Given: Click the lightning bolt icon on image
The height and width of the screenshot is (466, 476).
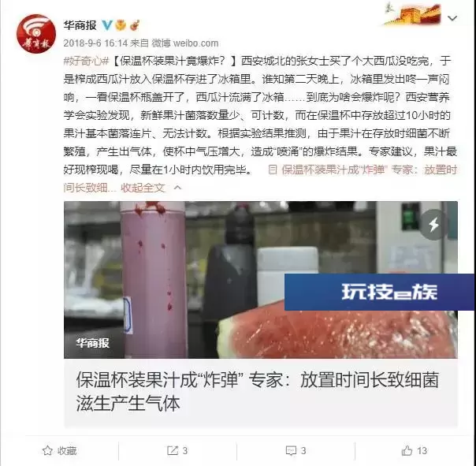Looking at the screenshot, I should tap(433, 225).
